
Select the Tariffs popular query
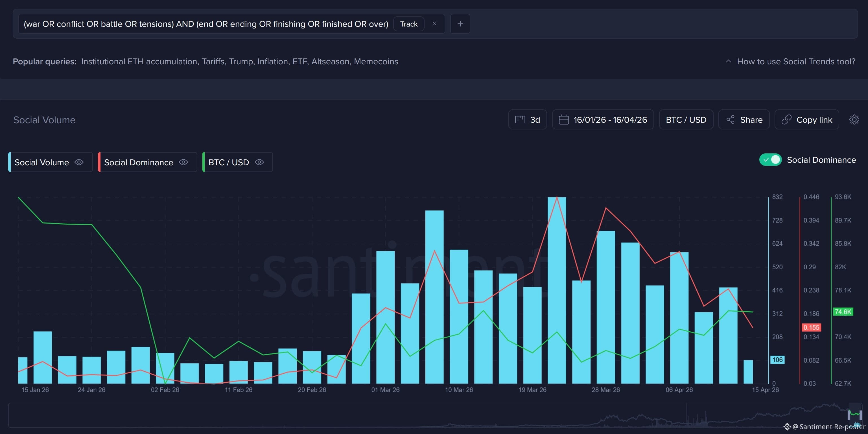click(213, 61)
